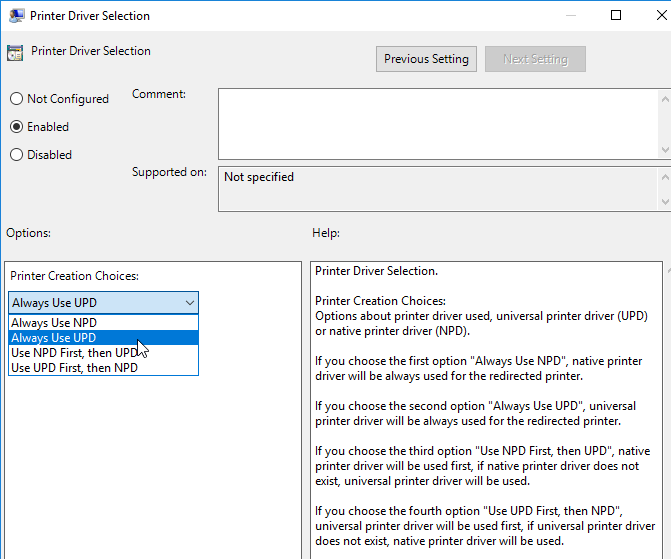Close the Printer Driver Selection dialog
This screenshot has height=559, width=671.
[x=661, y=15]
